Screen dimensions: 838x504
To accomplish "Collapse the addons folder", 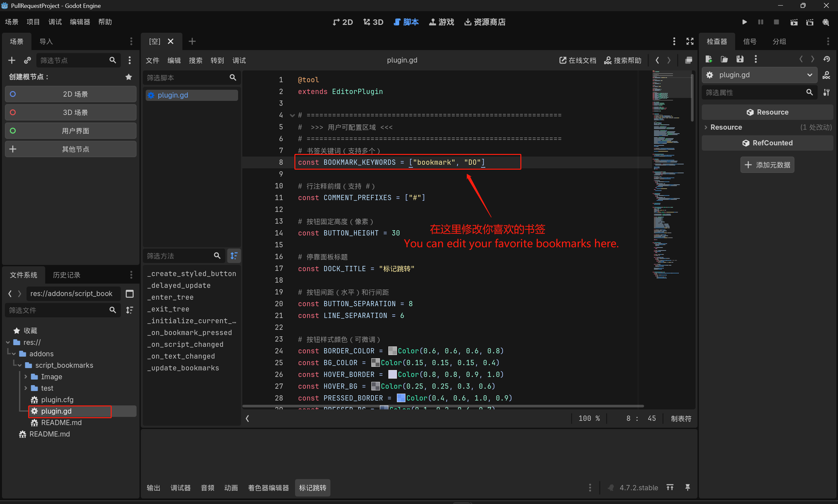I will (x=14, y=354).
